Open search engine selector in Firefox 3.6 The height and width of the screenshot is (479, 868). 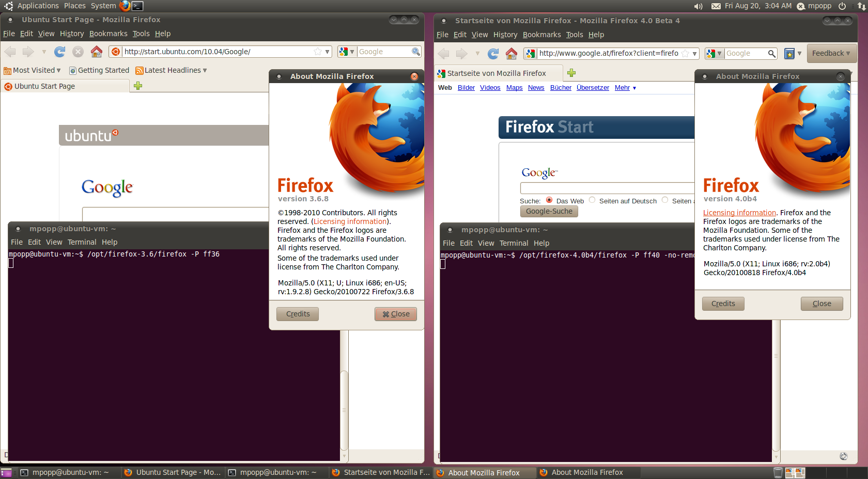point(347,52)
